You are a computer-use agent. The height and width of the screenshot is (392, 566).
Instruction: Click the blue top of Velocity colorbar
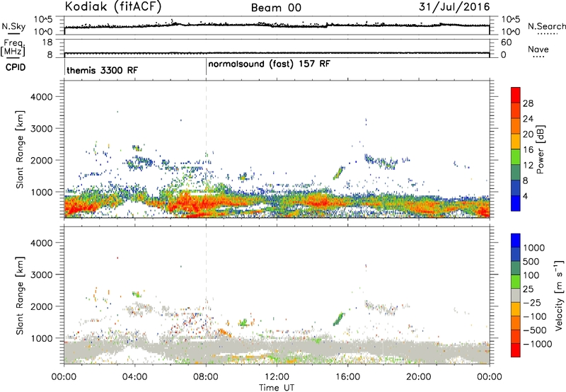click(x=516, y=241)
